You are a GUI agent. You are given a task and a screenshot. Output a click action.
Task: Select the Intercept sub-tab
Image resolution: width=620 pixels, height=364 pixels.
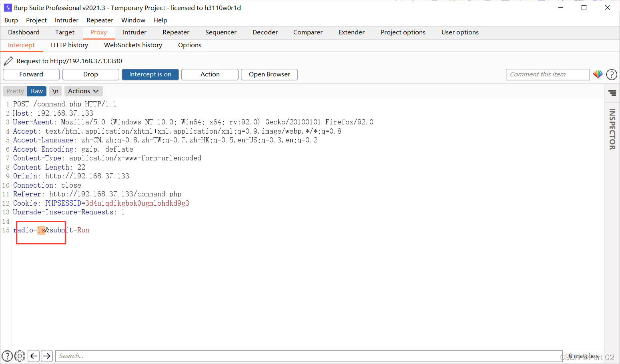pos(21,45)
